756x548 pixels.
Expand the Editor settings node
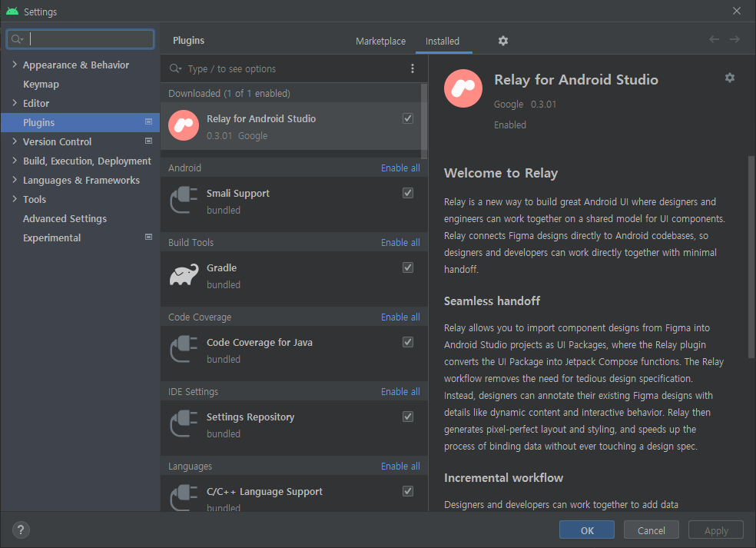click(15, 103)
